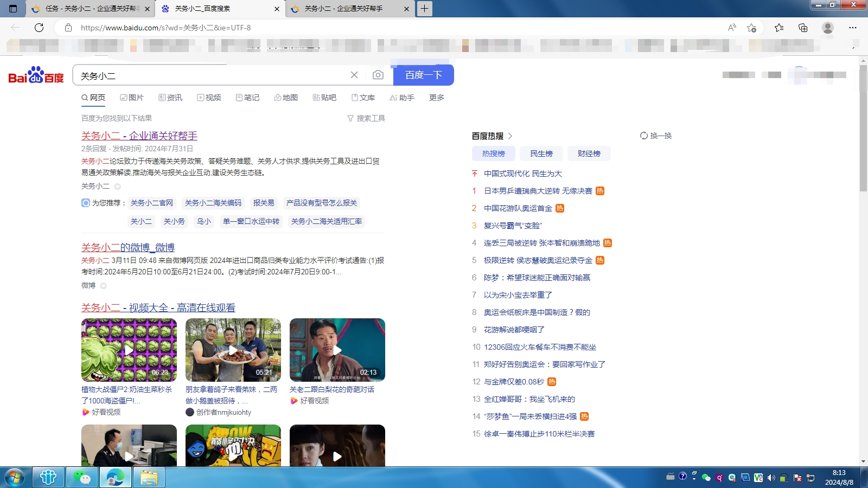Image resolution: width=868 pixels, height=488 pixels.
Task: Switch to the 地图 search tab
Action: point(286,98)
